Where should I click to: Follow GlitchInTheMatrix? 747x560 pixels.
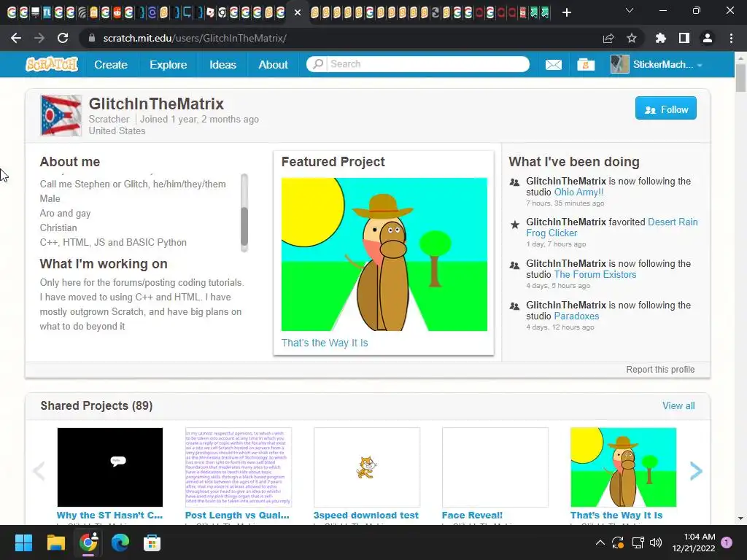coord(665,109)
